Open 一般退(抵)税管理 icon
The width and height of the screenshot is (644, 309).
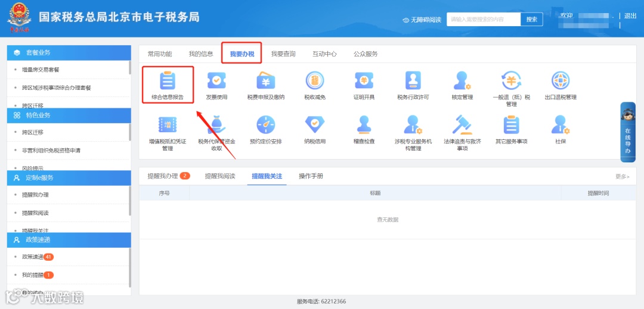(512, 80)
